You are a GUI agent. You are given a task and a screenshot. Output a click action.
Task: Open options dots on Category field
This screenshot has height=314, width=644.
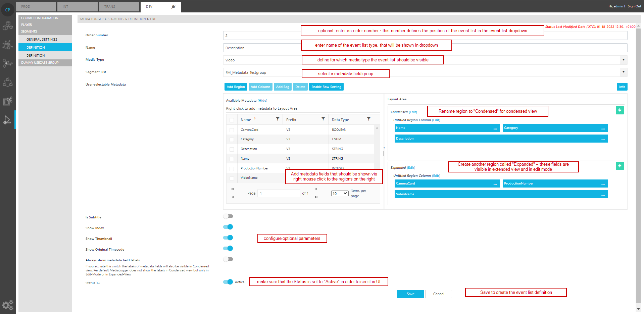(x=603, y=128)
